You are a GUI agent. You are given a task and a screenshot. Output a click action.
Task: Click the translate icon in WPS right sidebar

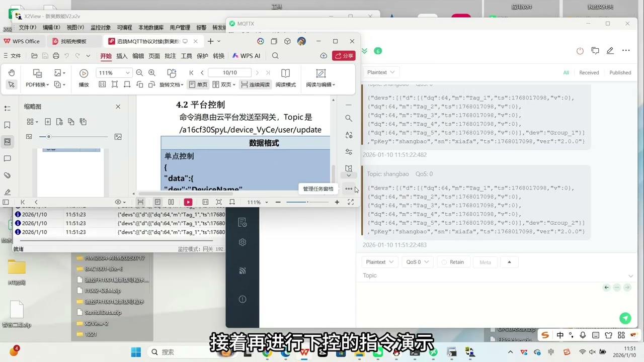click(x=349, y=135)
